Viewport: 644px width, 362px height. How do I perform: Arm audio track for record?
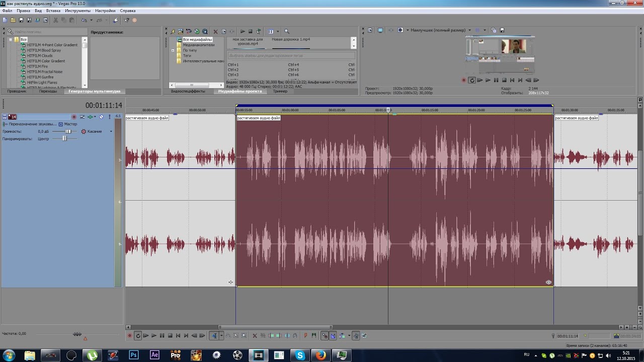[74, 117]
